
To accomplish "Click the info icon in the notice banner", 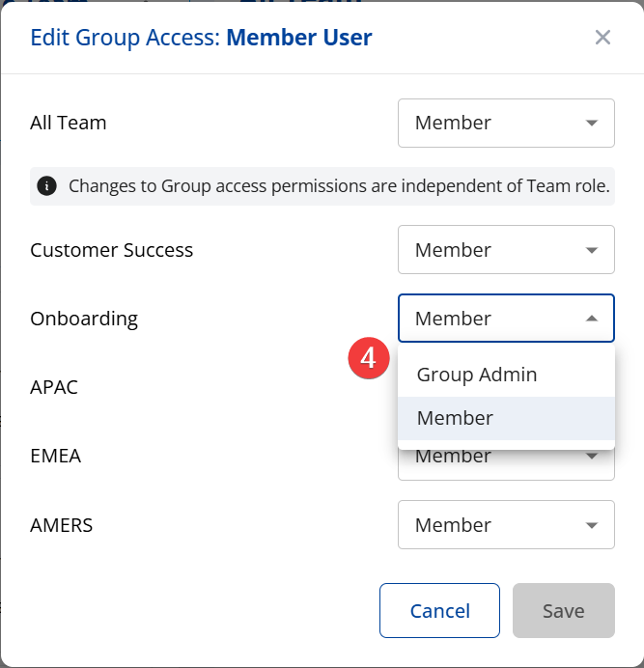I will [46, 186].
